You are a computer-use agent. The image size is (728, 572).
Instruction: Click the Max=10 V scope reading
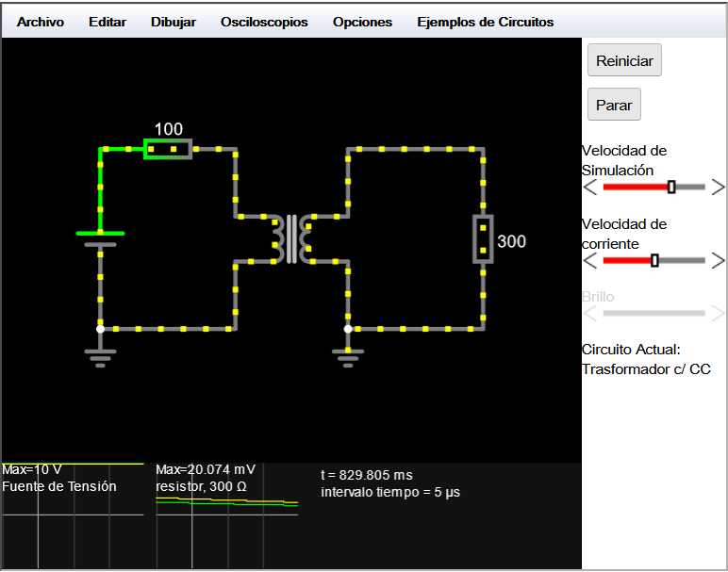[31, 469]
